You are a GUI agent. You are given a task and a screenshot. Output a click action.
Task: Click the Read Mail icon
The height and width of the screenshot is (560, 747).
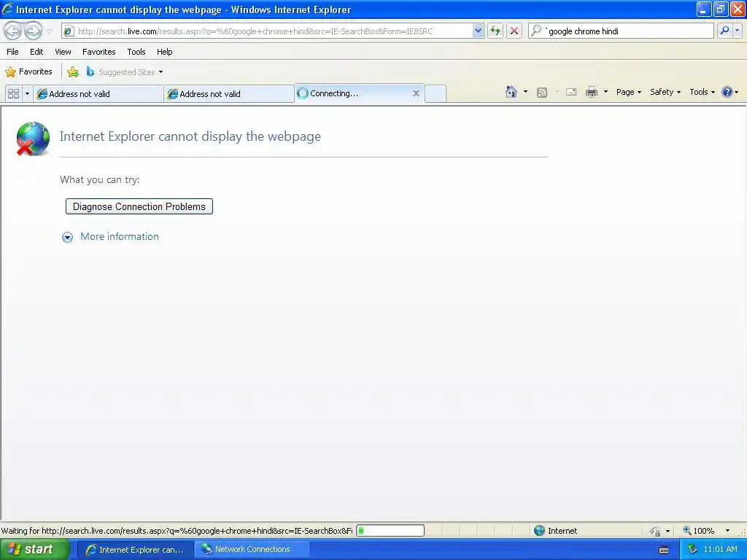pyautogui.click(x=571, y=92)
